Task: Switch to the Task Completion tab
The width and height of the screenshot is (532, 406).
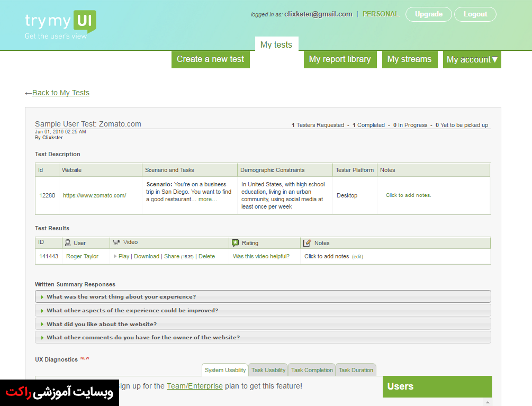Action: point(312,370)
